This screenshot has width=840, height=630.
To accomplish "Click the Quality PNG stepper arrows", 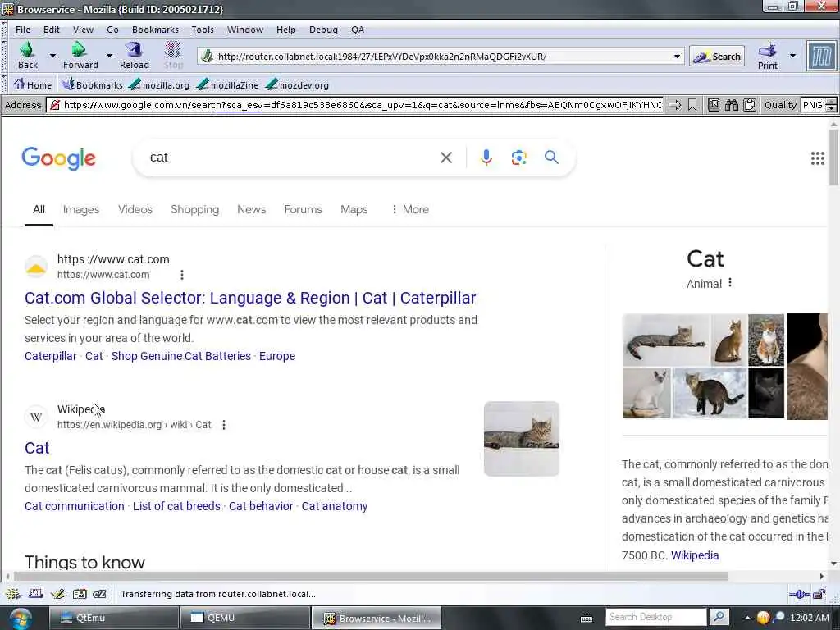I will (x=832, y=105).
